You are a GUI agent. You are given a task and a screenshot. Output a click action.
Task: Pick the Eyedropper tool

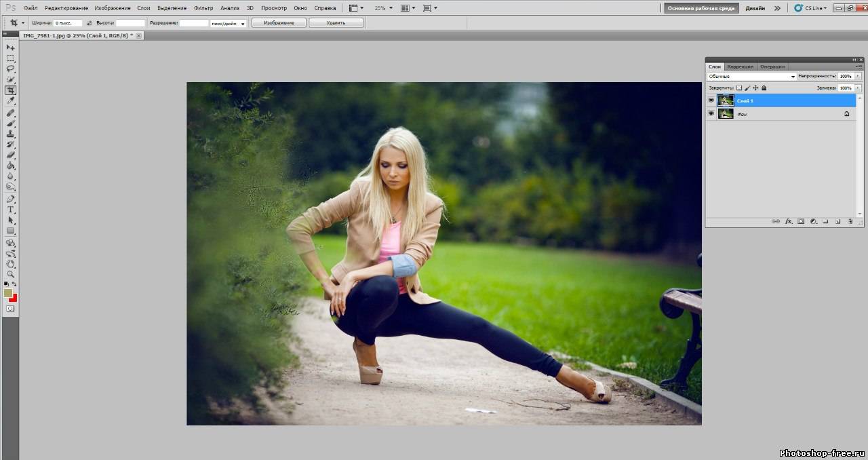tap(11, 100)
